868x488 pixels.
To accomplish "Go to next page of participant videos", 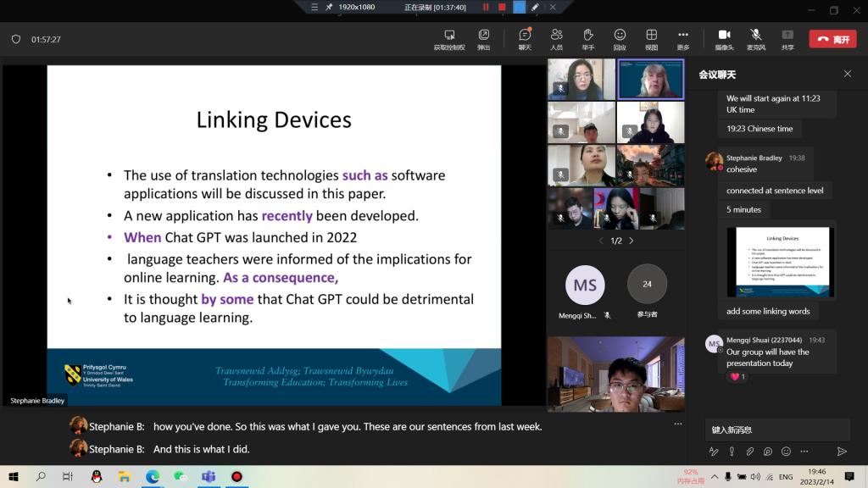I will point(632,241).
